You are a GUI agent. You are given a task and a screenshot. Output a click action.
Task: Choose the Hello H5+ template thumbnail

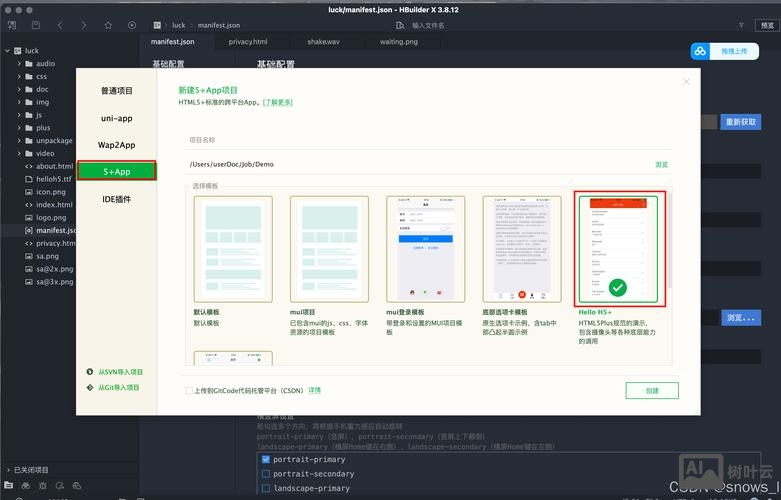pos(618,249)
